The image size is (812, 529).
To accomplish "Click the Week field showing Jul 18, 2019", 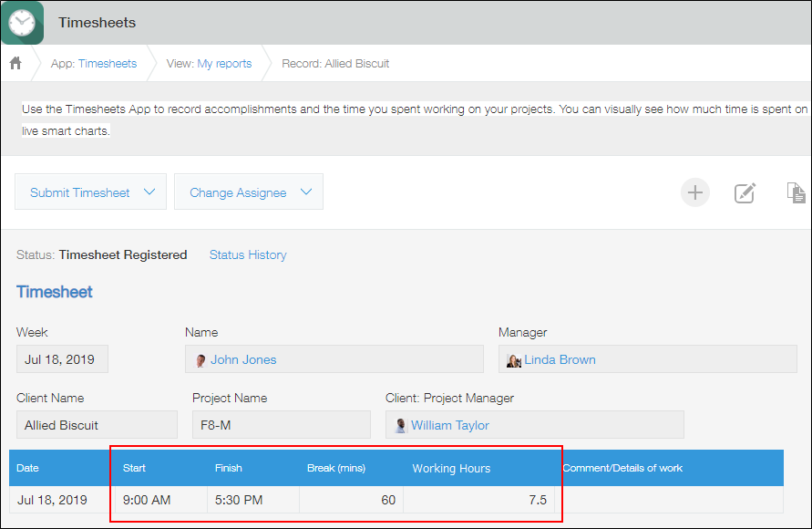I will point(61,358).
